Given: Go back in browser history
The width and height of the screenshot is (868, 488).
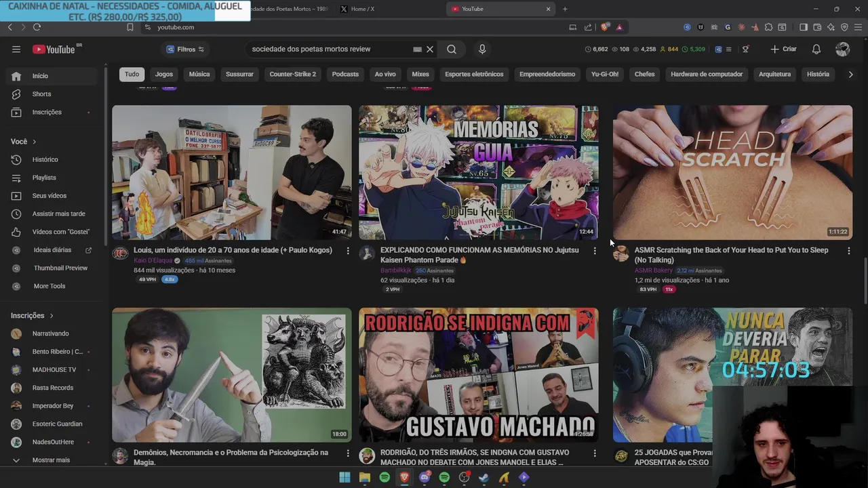Looking at the screenshot, I should pyautogui.click(x=9, y=27).
